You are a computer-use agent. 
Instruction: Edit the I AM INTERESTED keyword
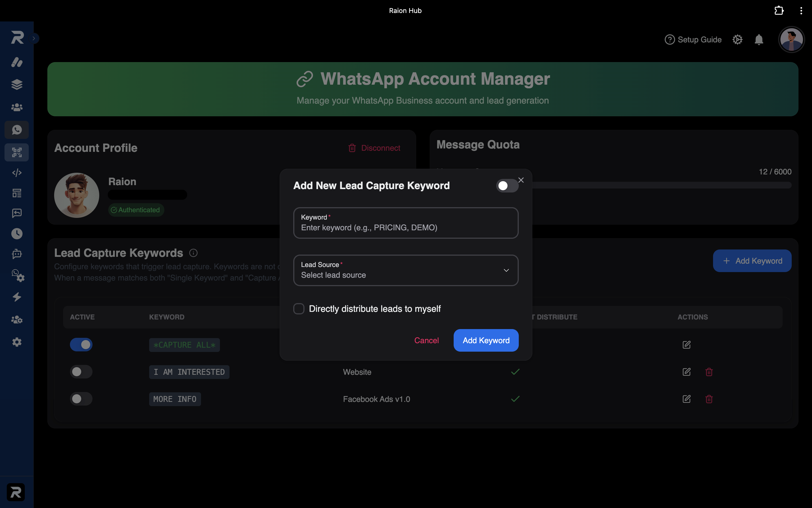[x=687, y=372]
